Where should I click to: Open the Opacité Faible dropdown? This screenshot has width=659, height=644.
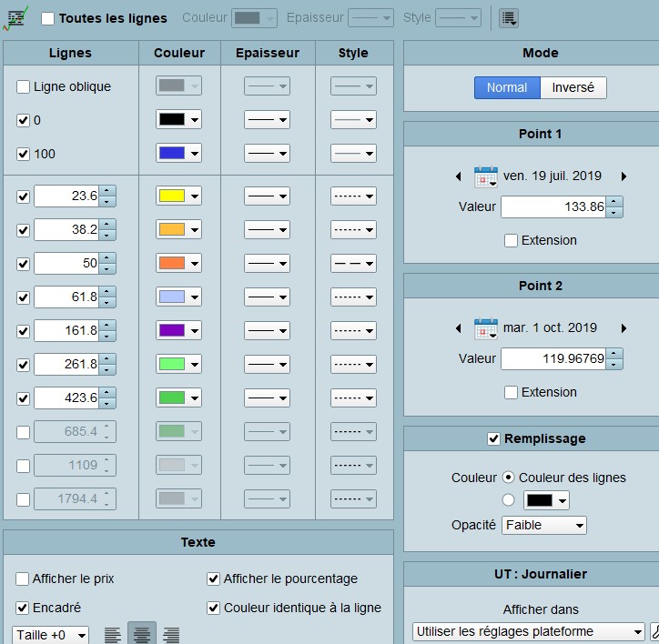click(x=544, y=525)
